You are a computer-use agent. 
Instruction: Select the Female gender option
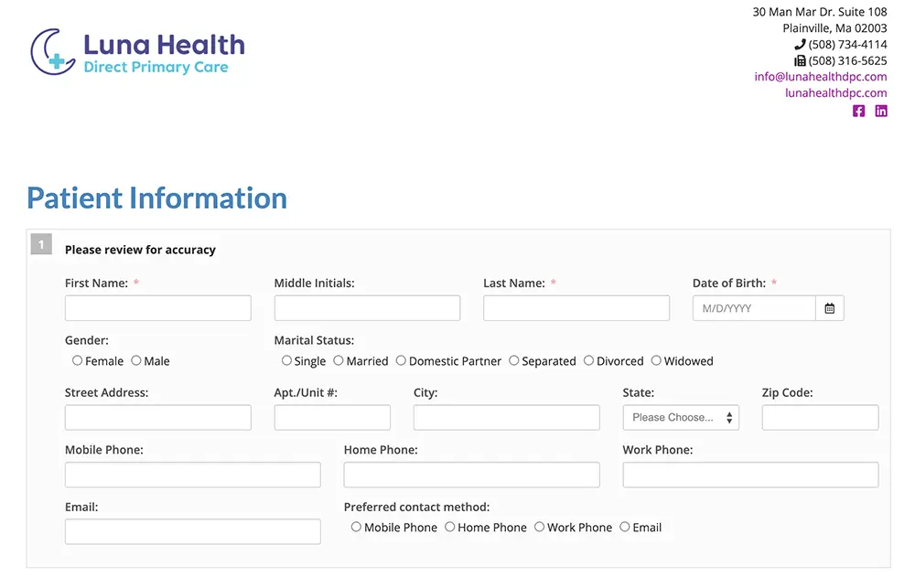tap(77, 360)
